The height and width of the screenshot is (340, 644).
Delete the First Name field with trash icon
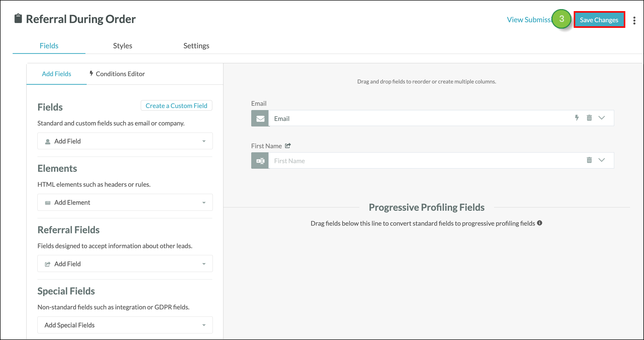point(589,160)
